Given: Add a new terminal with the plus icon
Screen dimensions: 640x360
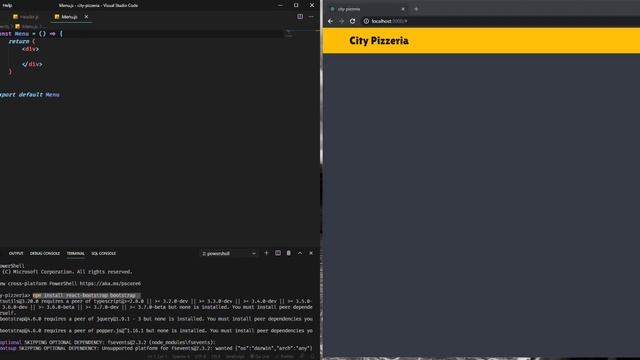Looking at the screenshot, I should pos(267,253).
